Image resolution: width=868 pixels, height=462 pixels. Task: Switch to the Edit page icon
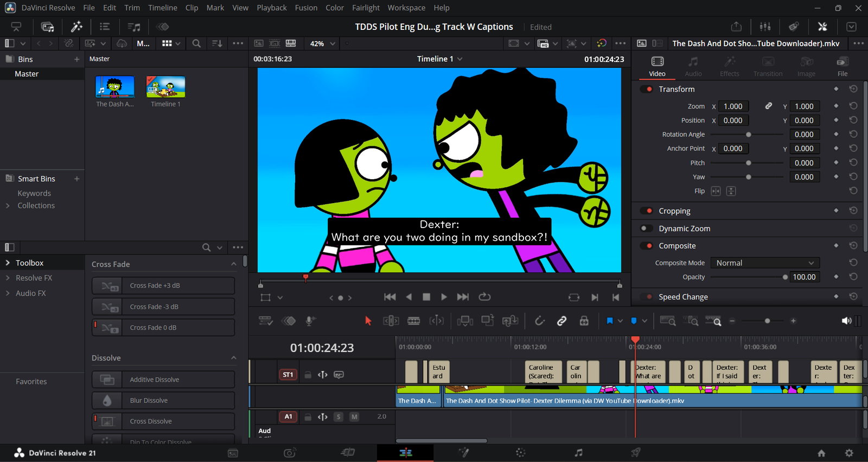pyautogui.click(x=405, y=453)
